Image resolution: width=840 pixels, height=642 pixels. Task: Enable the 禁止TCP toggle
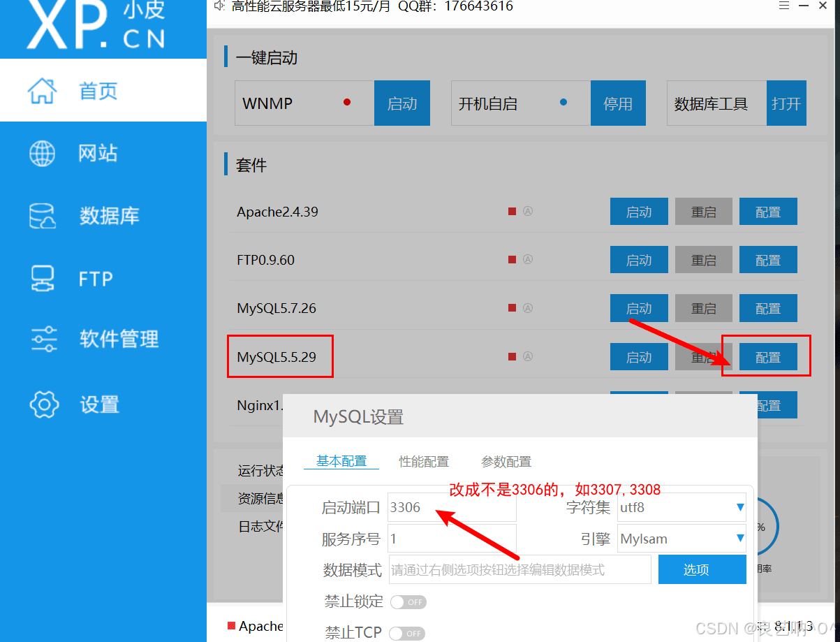coord(407,633)
